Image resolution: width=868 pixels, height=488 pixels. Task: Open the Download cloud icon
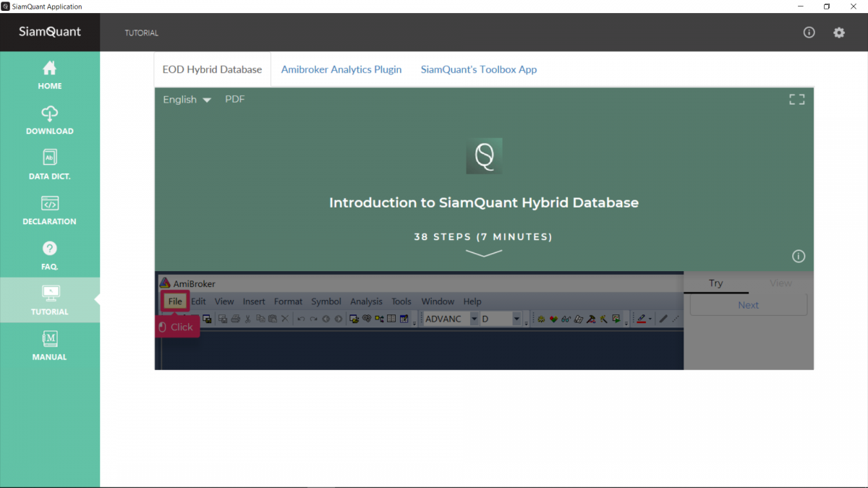(x=49, y=114)
